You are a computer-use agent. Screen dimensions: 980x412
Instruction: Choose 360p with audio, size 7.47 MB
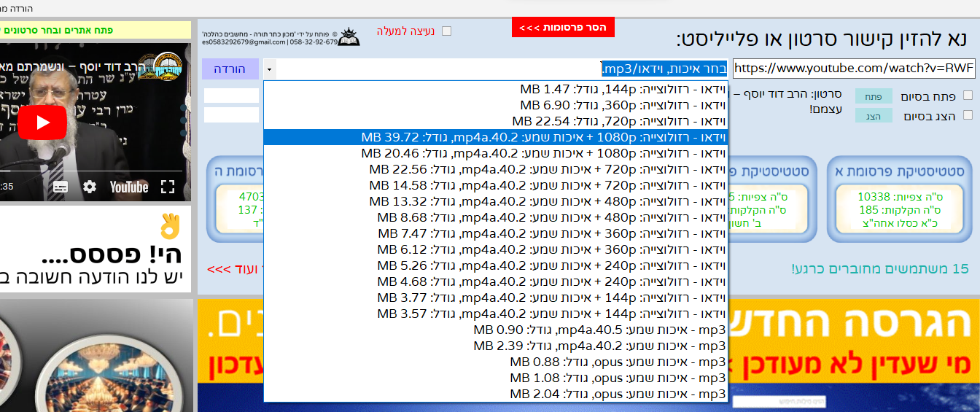pos(496,233)
